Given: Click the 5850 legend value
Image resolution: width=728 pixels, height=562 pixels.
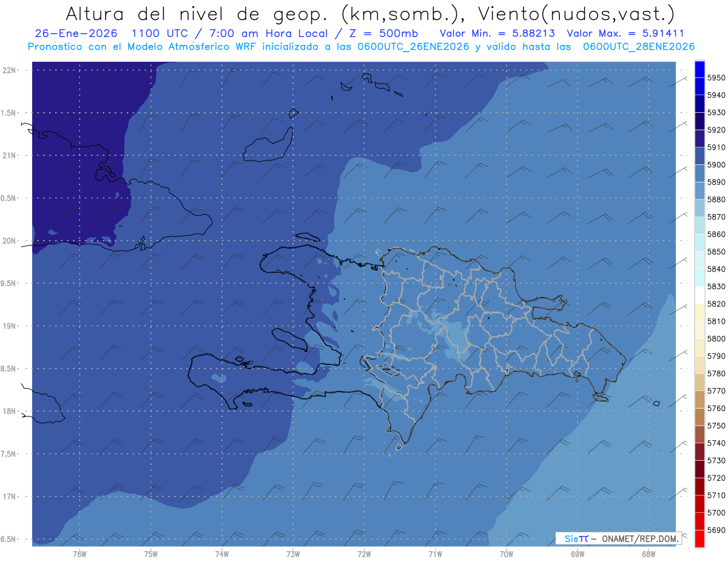Looking at the screenshot, I should [x=716, y=252].
